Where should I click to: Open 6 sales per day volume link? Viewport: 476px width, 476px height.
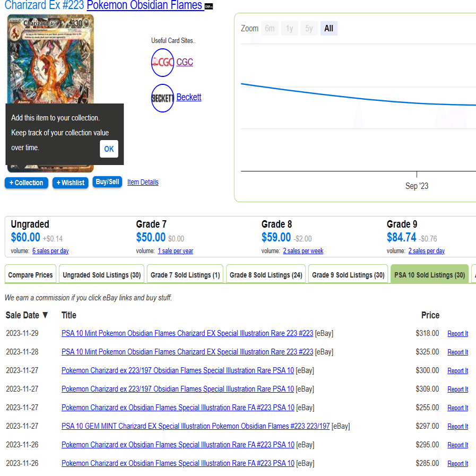point(50,251)
